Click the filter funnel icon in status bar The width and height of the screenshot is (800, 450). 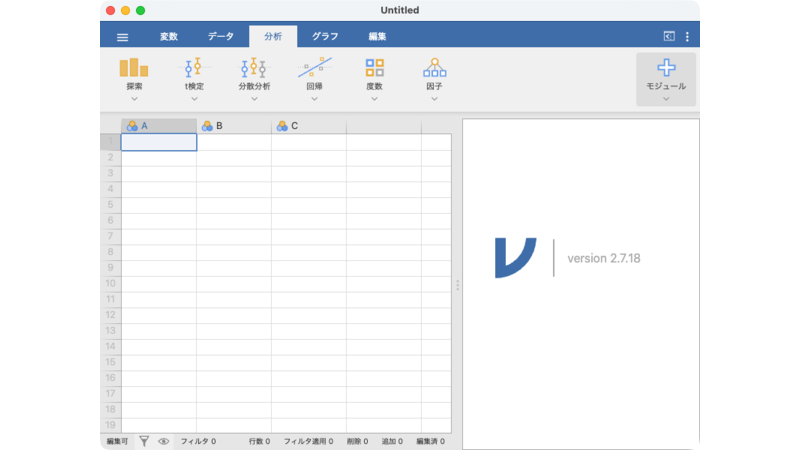click(144, 440)
